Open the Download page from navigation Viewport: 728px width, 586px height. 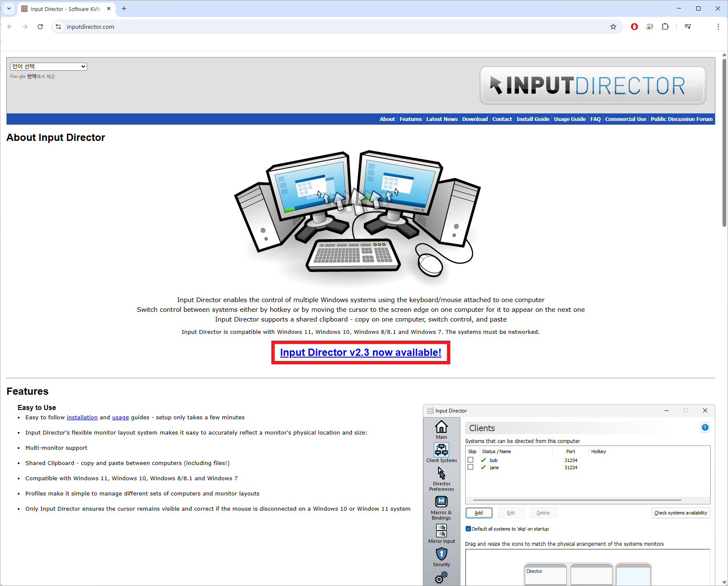pyautogui.click(x=475, y=119)
